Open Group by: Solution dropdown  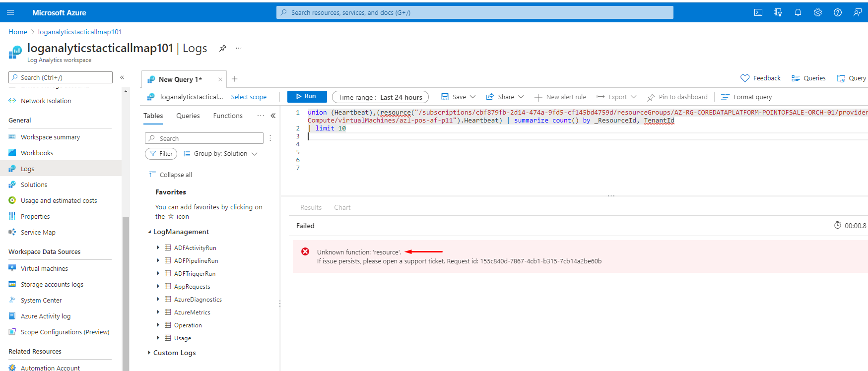coord(220,154)
